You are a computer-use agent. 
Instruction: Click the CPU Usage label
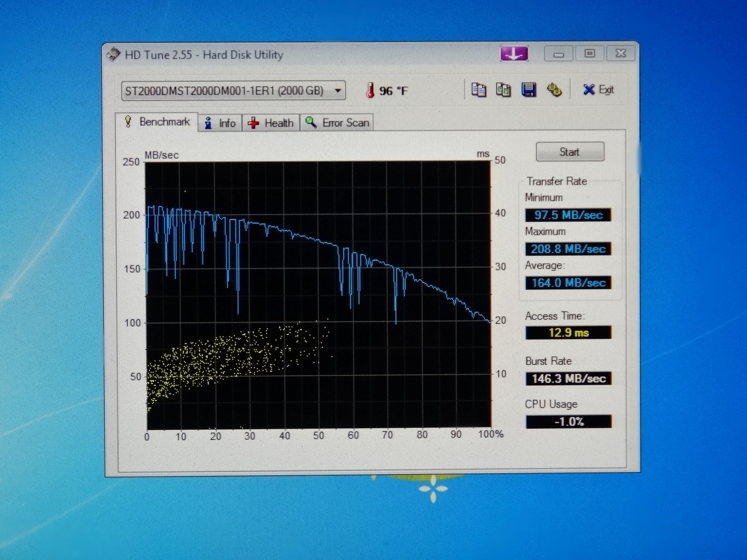pos(551,404)
